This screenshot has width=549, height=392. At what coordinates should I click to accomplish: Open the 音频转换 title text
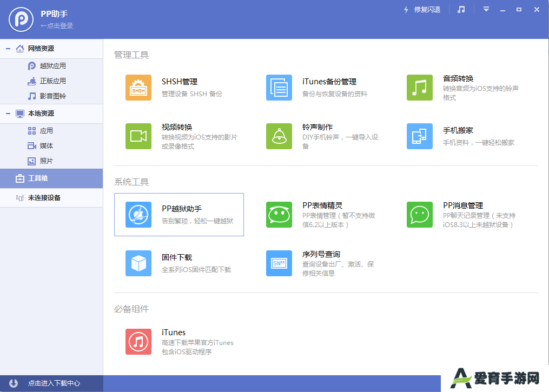(458, 79)
